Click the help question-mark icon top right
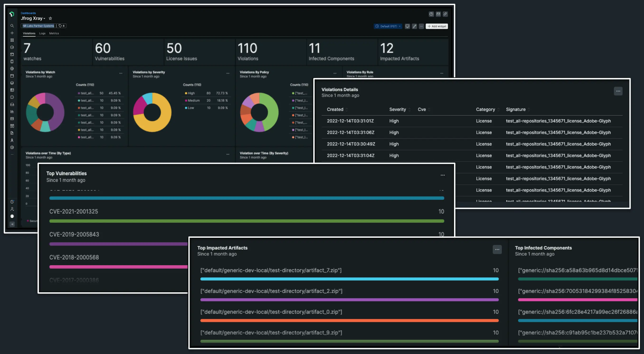 point(431,14)
